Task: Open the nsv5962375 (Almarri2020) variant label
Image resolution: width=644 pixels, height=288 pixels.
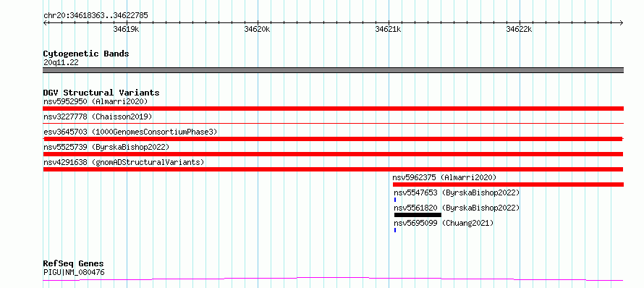Action: click(x=444, y=177)
